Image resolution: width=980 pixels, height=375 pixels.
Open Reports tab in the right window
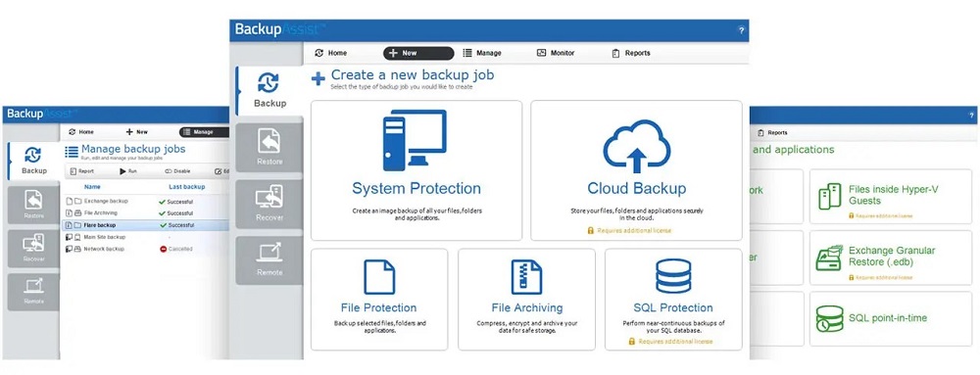coord(772,133)
